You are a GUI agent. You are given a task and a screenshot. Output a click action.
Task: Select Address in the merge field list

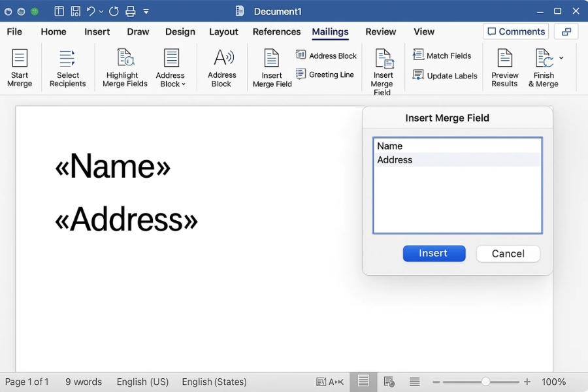(x=395, y=159)
